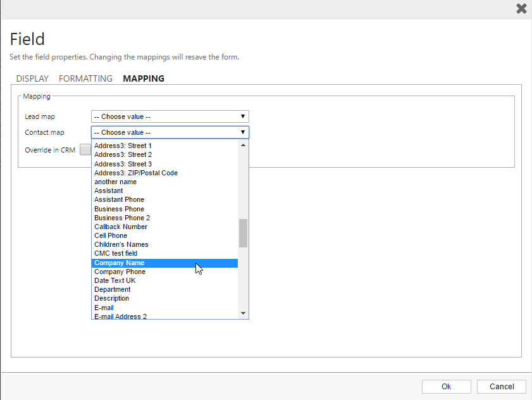This screenshot has height=400, width=532.
Task: Choose Company Name from the list
Action: pos(120,263)
